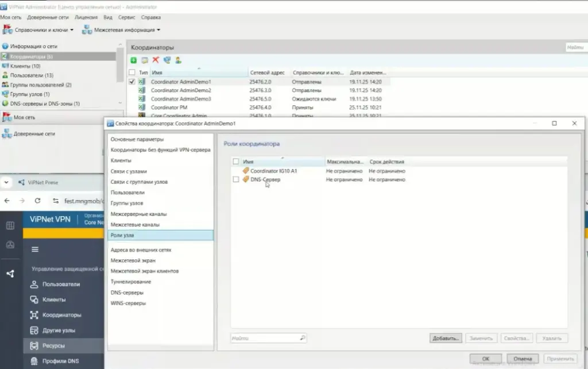Click the Отмена button
588x369 pixels.
(523, 359)
